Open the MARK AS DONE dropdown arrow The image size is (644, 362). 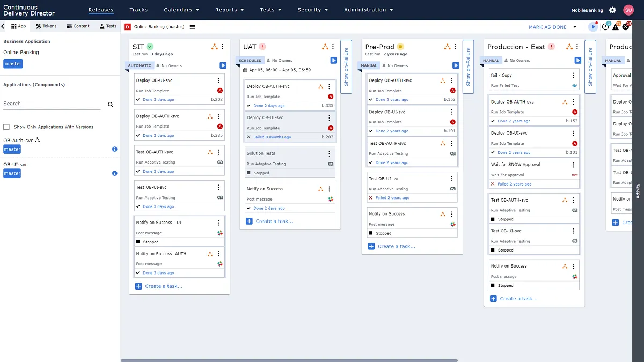pos(575,27)
